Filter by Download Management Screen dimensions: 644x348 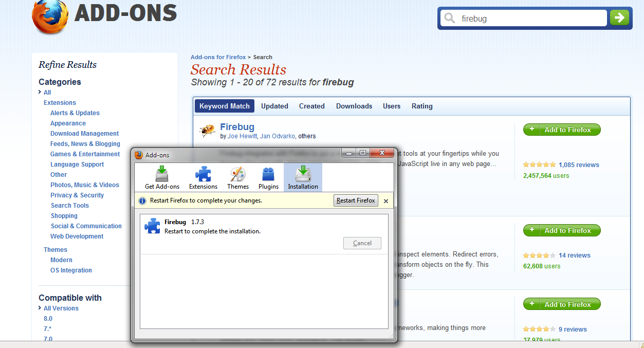[x=84, y=134]
